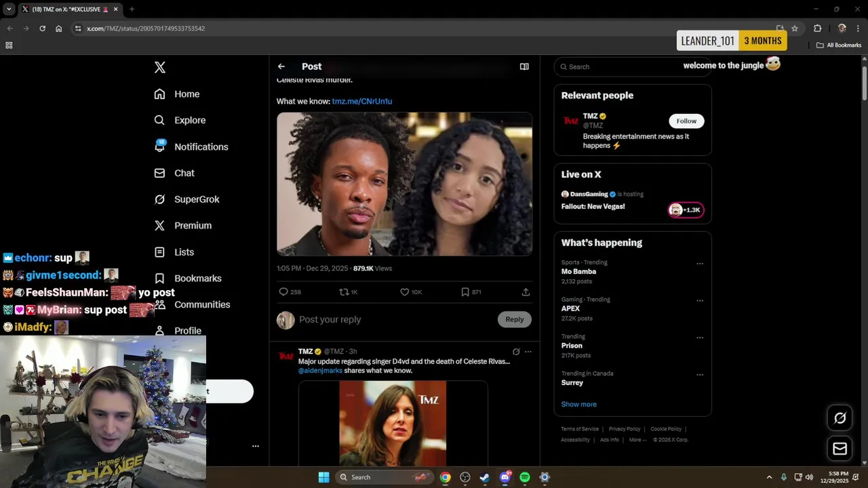The width and height of the screenshot is (868, 488).
Task: Click the Reply button
Action: click(x=515, y=319)
